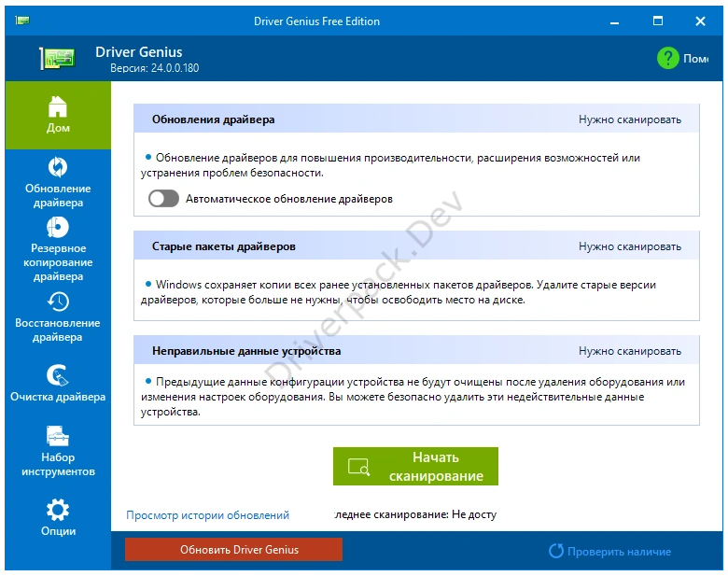728x576 pixels.
Task: Click Проверить наличие link text
Action: 620,552
